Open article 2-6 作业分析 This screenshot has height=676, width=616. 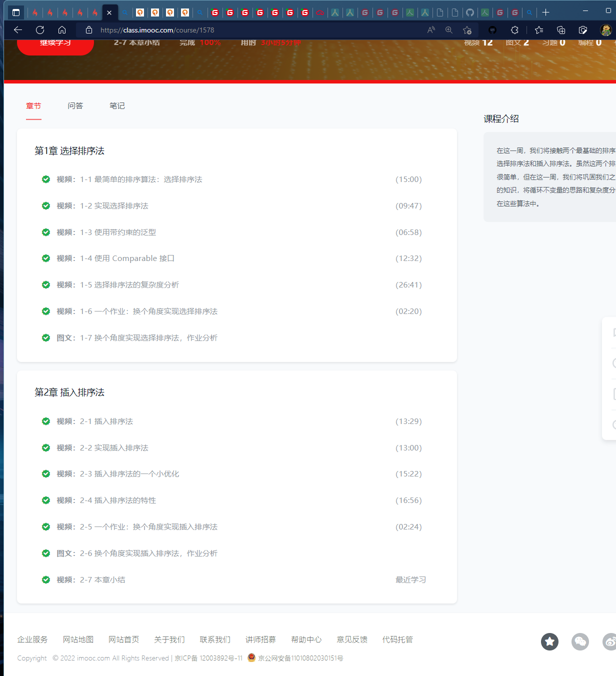137,553
